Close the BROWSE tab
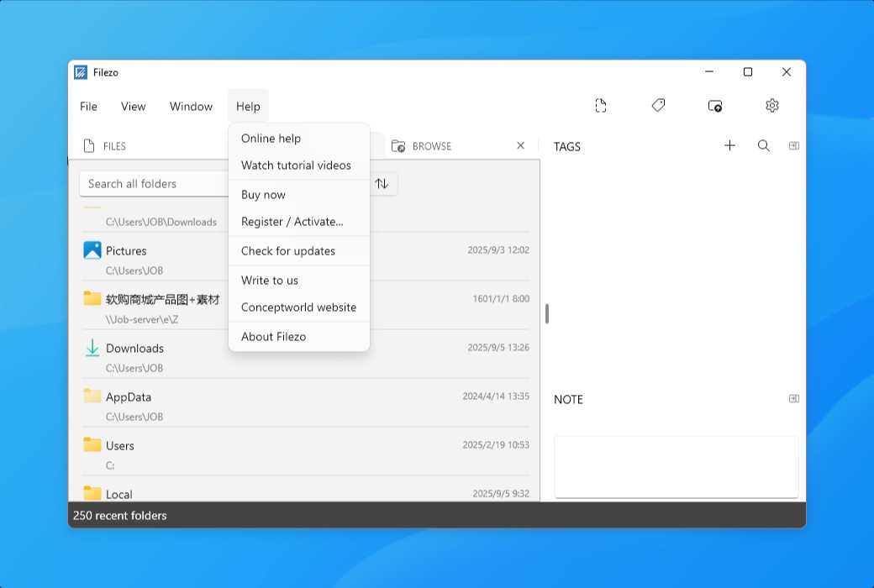The height and width of the screenshot is (588, 874). 520,145
